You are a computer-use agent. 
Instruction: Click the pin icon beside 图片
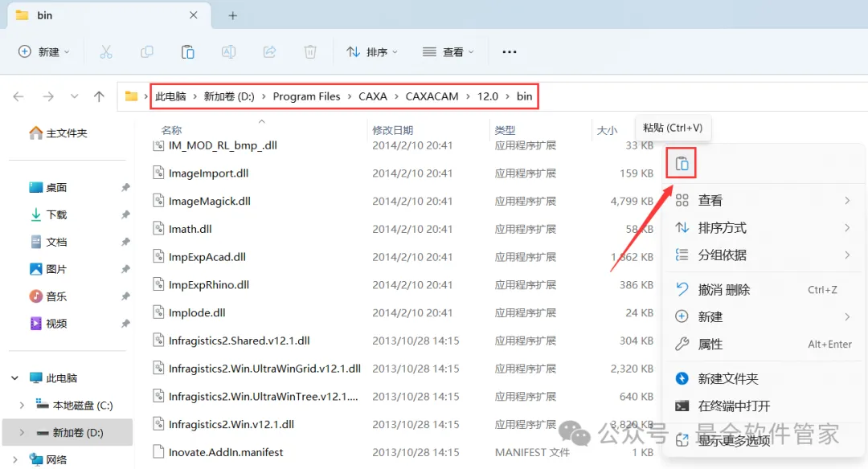[x=125, y=269]
